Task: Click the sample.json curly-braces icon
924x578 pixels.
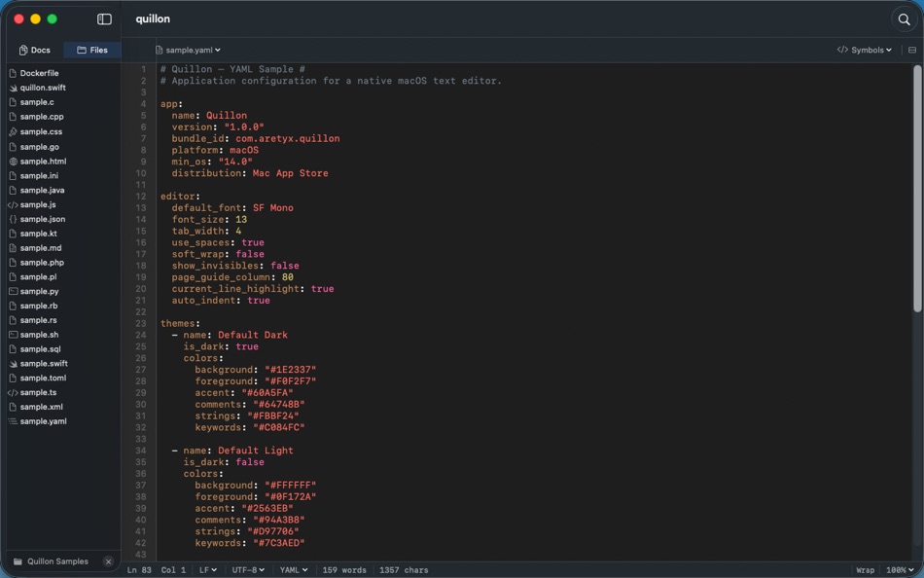Action: point(12,218)
